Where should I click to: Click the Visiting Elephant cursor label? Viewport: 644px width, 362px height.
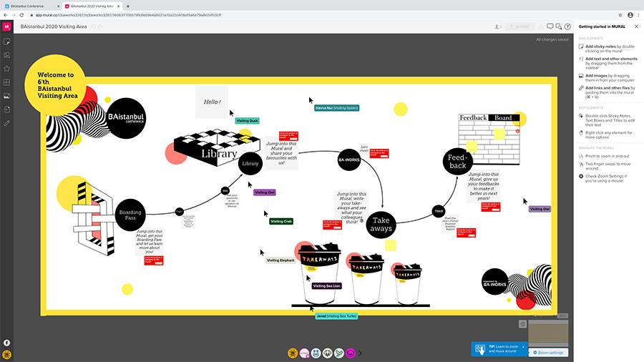coord(280,260)
